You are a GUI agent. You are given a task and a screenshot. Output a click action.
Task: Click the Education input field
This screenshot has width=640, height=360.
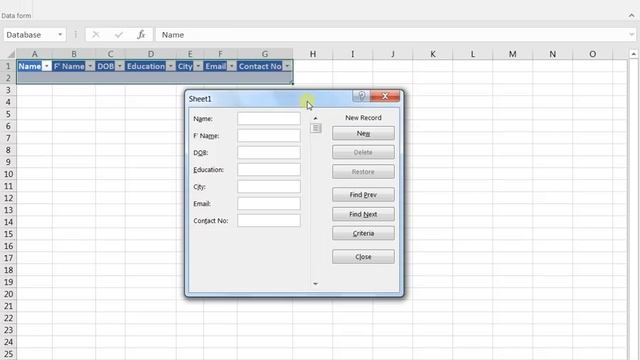point(269,170)
